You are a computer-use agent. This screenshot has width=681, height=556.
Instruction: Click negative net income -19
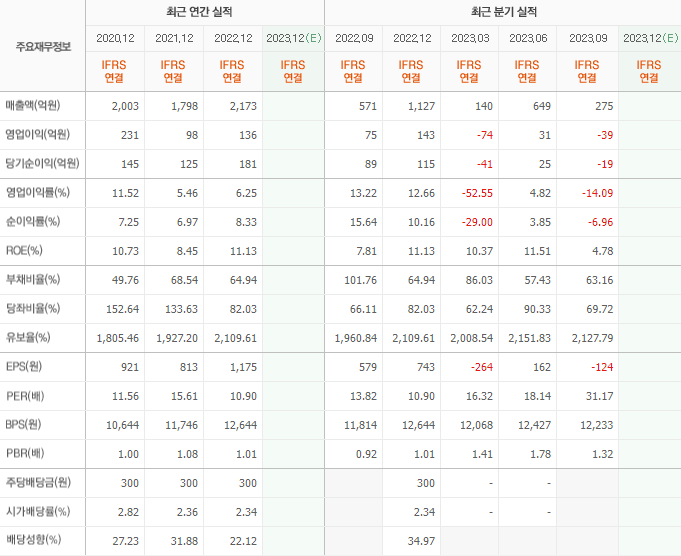click(605, 165)
